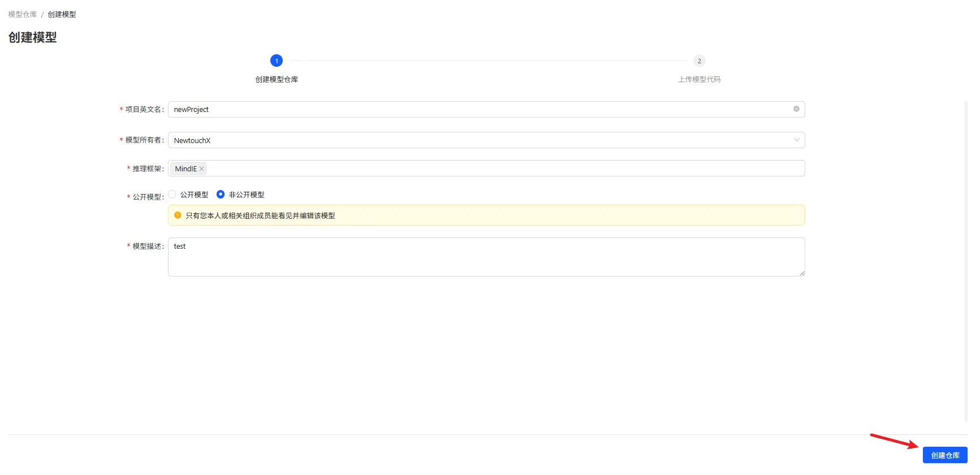The height and width of the screenshot is (475, 980).
Task: Focus the 模型描述 text area
Action: (486, 257)
